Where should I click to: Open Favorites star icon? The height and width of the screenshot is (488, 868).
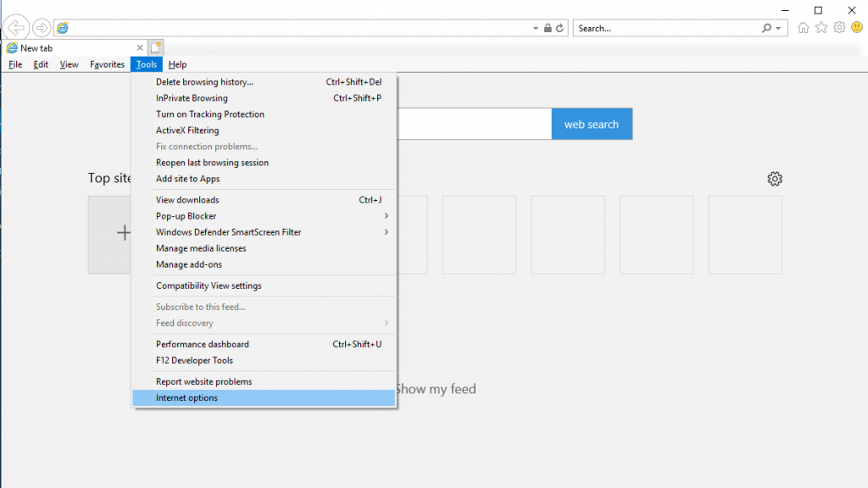click(821, 28)
